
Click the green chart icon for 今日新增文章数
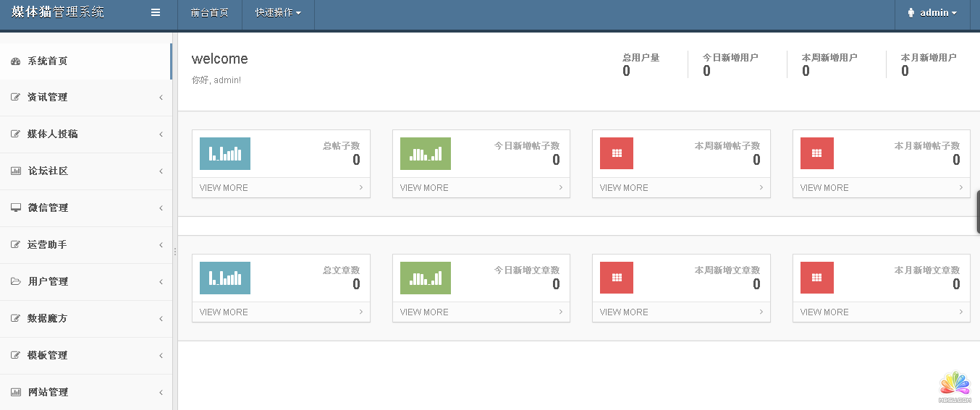pyautogui.click(x=425, y=278)
